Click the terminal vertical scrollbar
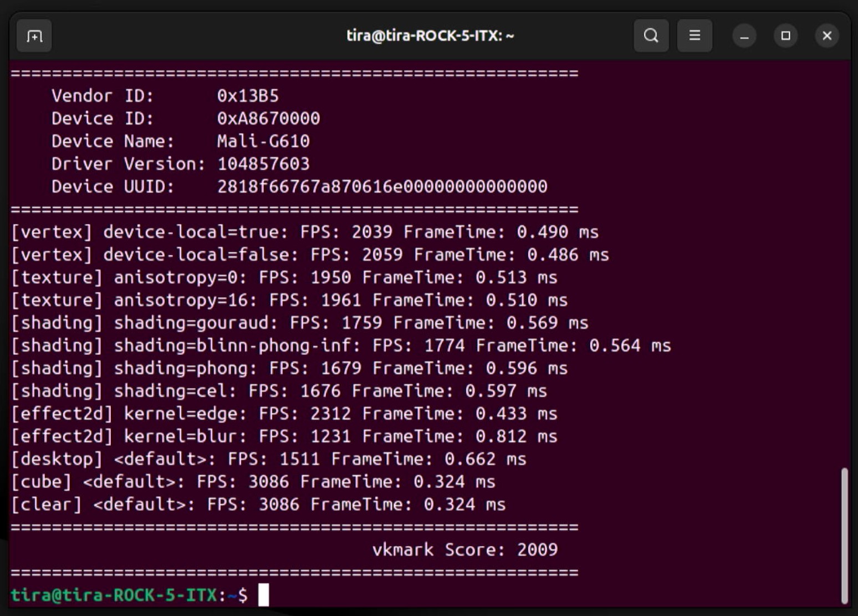 pyautogui.click(x=844, y=536)
